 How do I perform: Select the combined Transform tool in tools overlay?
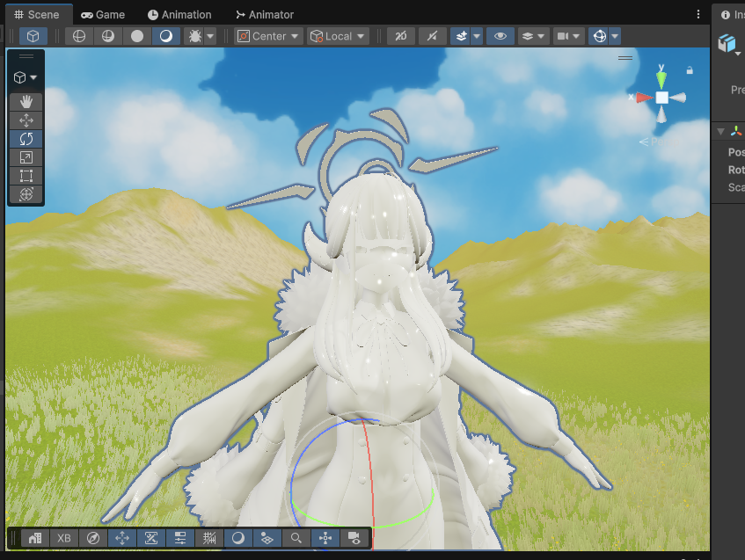pos(26,194)
